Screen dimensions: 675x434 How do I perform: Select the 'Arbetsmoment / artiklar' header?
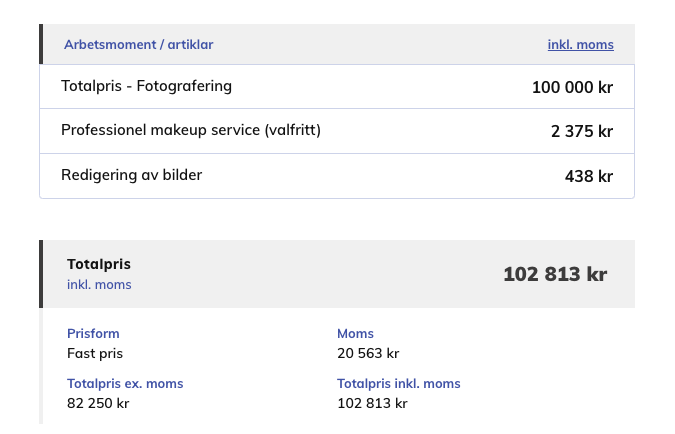(x=139, y=44)
